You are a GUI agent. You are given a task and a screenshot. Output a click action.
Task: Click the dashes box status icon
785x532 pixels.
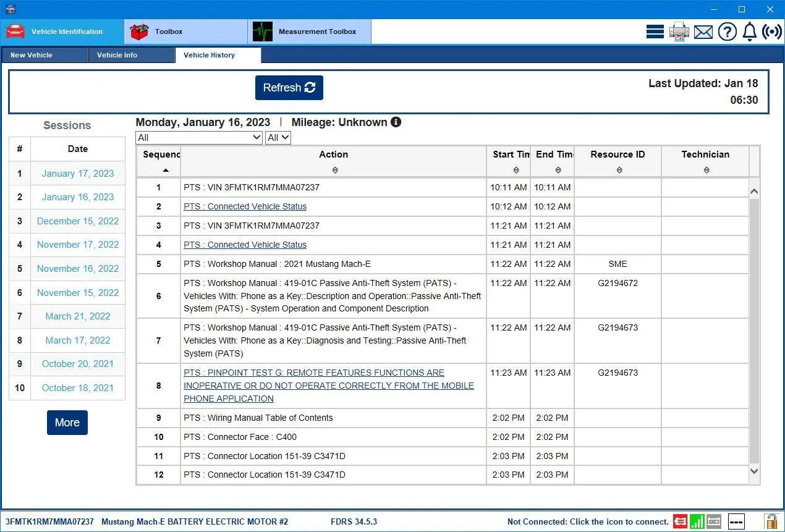click(x=736, y=521)
